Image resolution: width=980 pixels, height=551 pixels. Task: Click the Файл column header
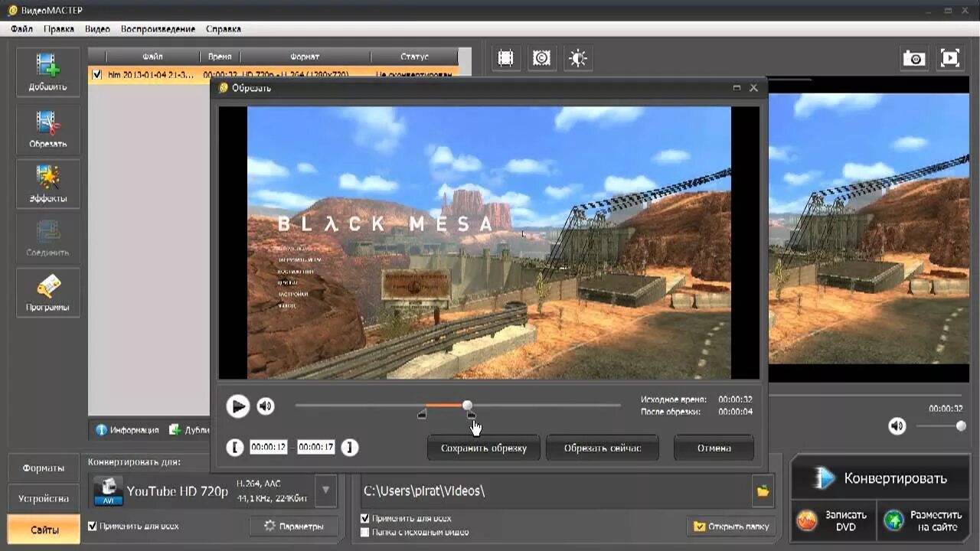(152, 57)
